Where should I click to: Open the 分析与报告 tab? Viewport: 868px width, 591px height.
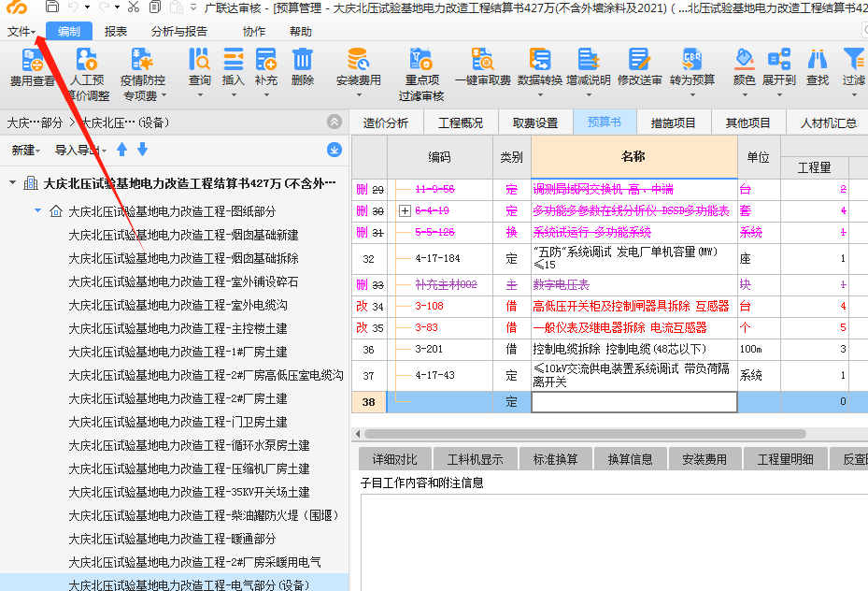coord(178,32)
